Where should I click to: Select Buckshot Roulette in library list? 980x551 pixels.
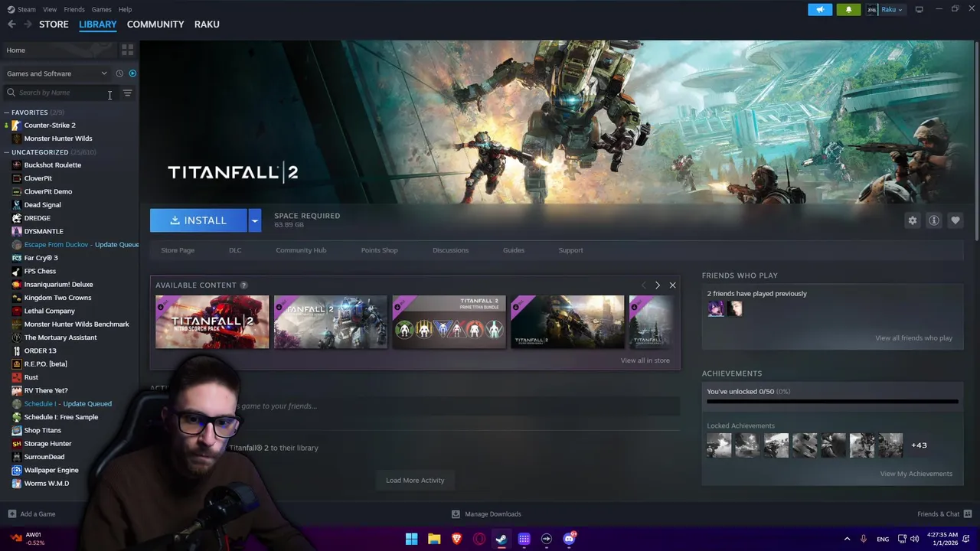click(x=52, y=165)
